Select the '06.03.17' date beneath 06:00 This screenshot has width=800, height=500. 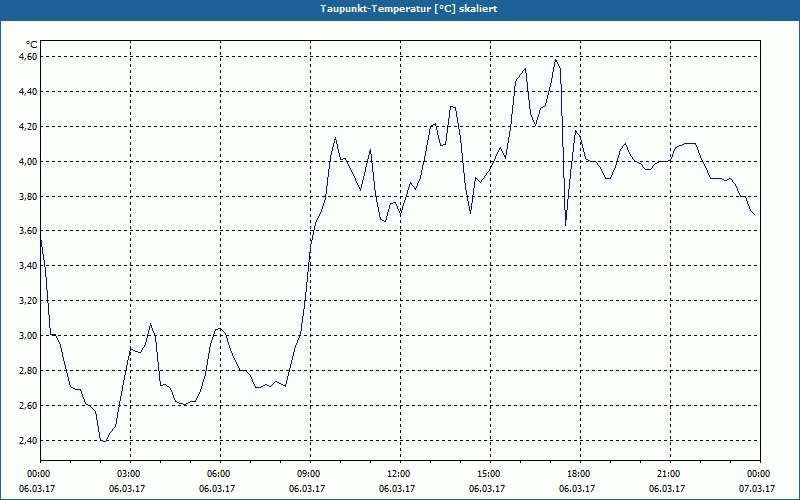click(217, 489)
